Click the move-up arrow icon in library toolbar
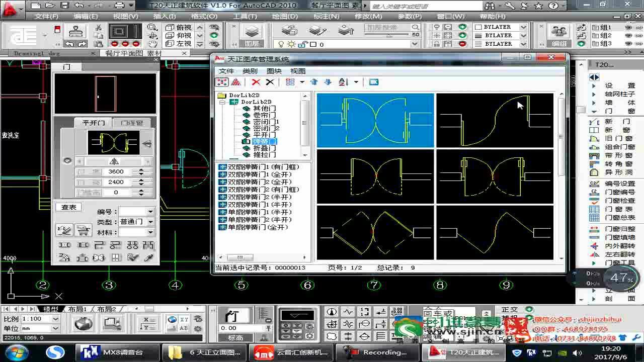This screenshot has width=644, height=362. click(x=314, y=82)
